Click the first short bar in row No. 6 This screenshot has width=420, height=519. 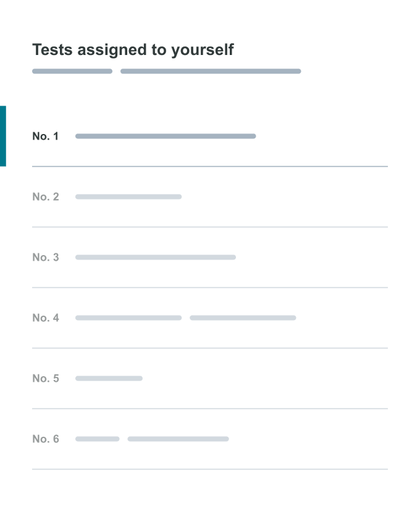tap(98, 439)
